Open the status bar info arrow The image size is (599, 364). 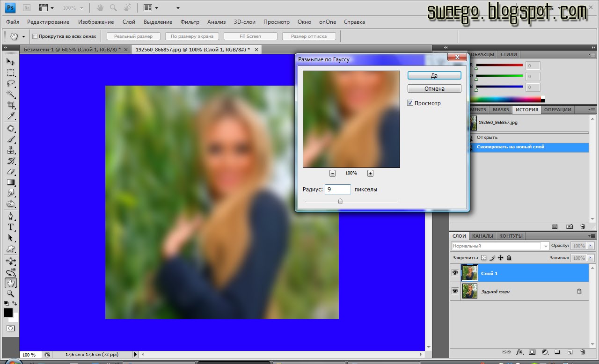(136, 355)
